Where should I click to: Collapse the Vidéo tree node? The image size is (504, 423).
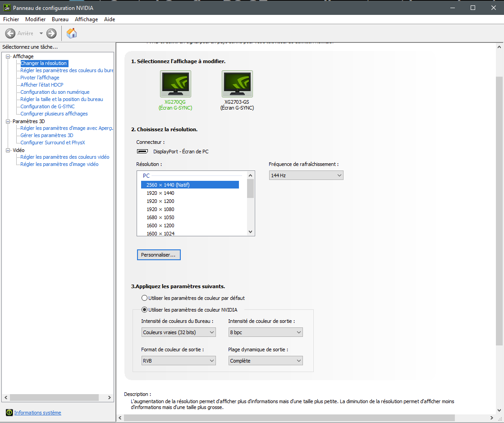(8, 150)
